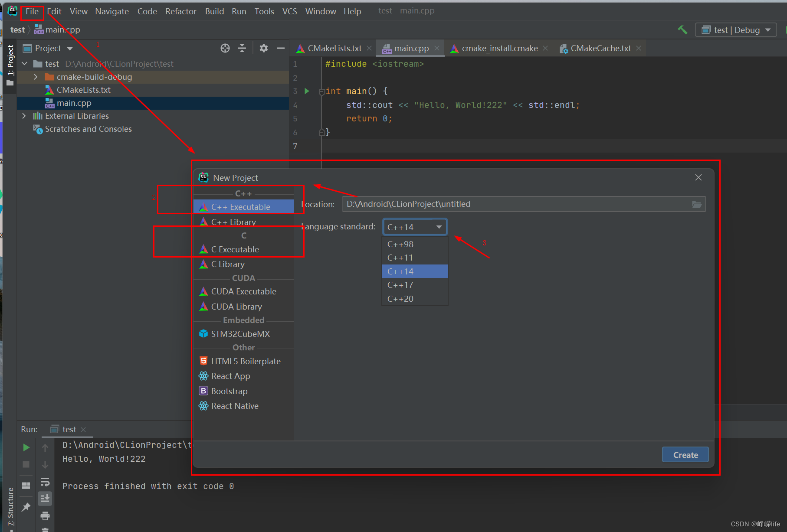Image resolution: width=787 pixels, height=532 pixels.
Task: Click the browse folder icon in Location field
Action: point(697,204)
